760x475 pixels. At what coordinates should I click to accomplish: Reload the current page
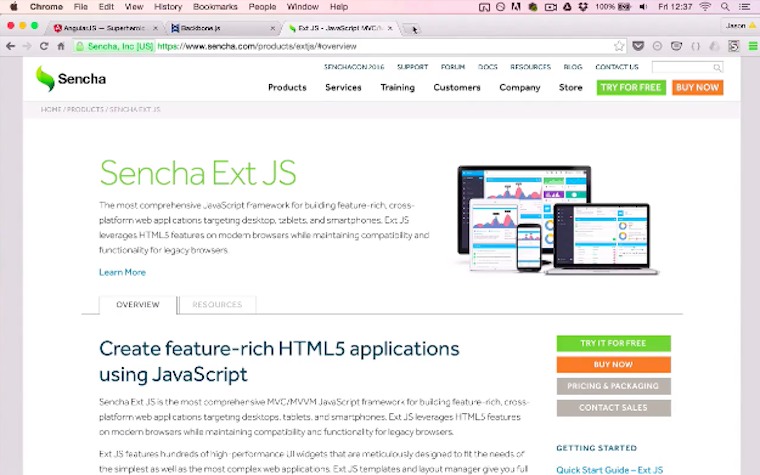[x=44, y=46]
